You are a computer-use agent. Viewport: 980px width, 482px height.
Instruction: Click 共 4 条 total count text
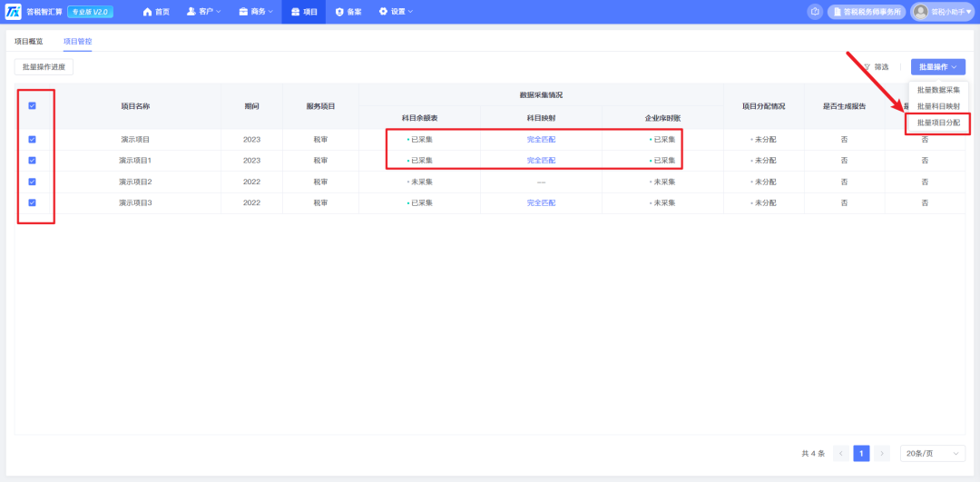(x=812, y=453)
